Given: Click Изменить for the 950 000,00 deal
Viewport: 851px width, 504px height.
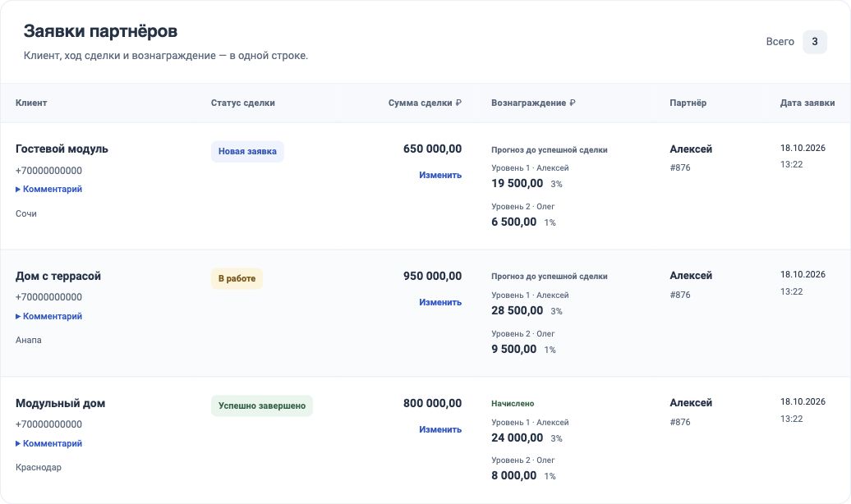Looking at the screenshot, I should 440,302.
